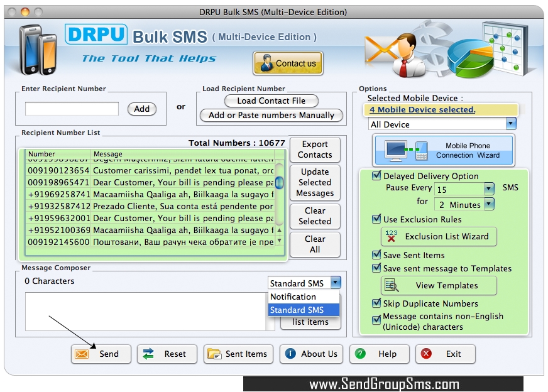Click the Clear Selected button

[x=315, y=216]
